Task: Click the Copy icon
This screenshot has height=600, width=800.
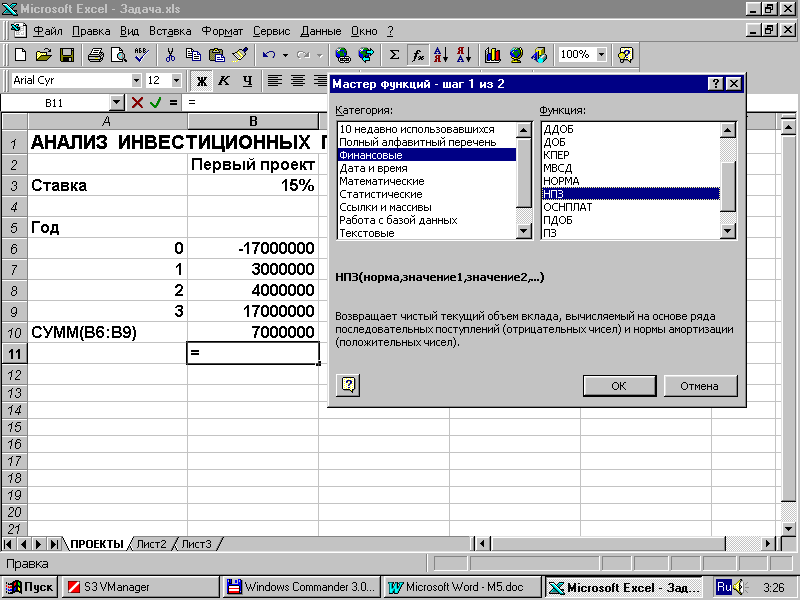Action: [x=193, y=55]
